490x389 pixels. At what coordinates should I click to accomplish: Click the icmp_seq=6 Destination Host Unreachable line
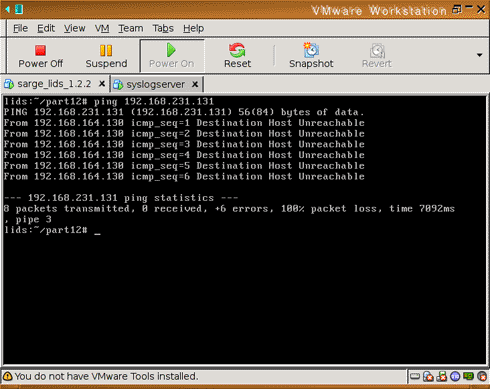point(184,176)
